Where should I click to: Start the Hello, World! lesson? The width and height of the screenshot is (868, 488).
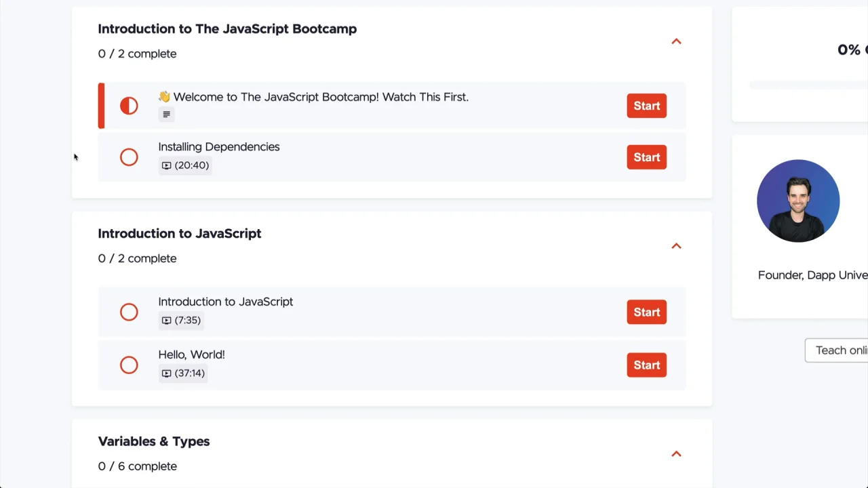[646, 365]
